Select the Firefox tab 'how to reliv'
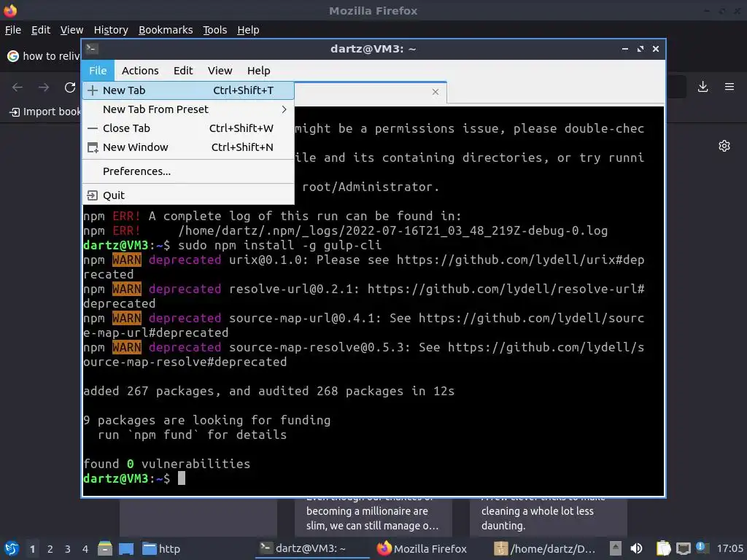Viewport: 747px width, 560px height. click(43, 56)
